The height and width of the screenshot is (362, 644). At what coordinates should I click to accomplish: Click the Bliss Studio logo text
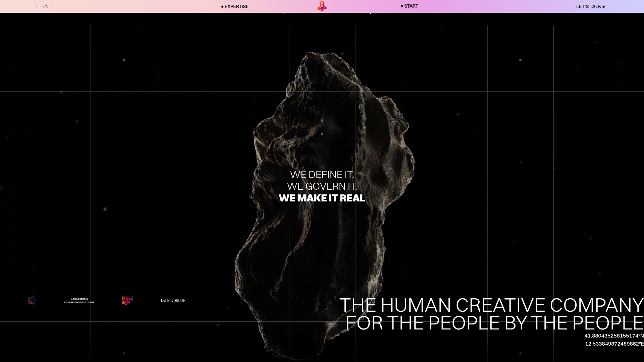[79, 300]
